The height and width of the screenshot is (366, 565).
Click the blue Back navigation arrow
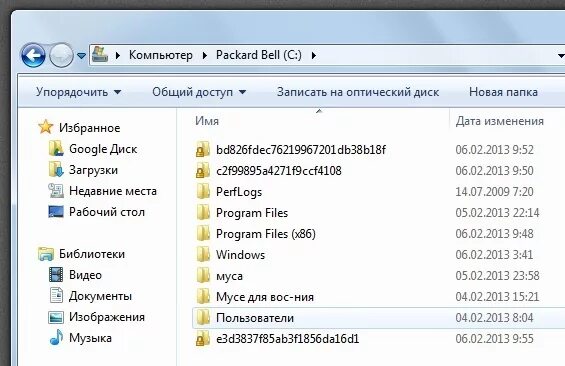coord(33,55)
